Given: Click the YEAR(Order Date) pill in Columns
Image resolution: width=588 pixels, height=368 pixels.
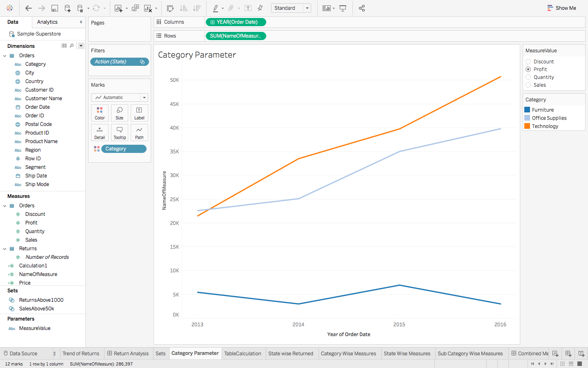Looking at the screenshot, I should [236, 22].
